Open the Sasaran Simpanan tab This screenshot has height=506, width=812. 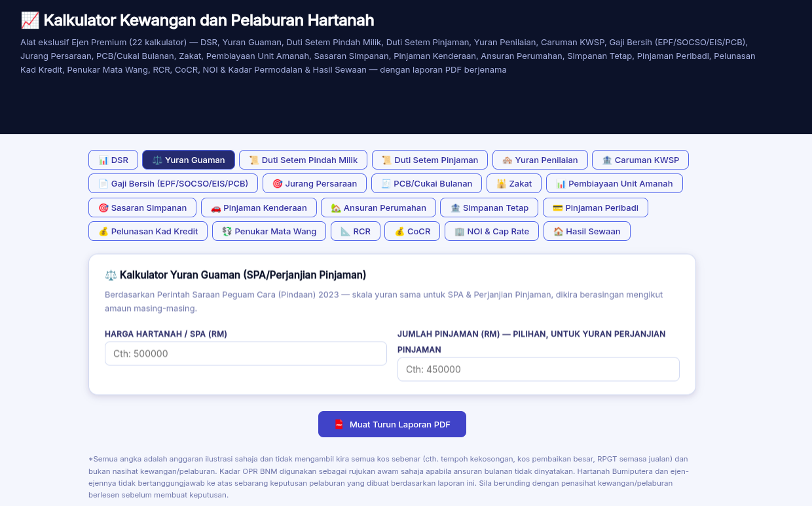[x=142, y=208]
